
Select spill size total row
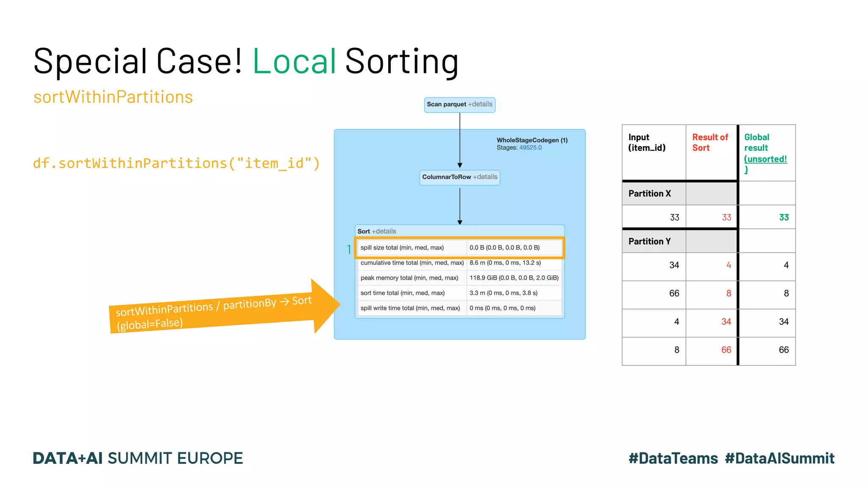click(x=402, y=248)
